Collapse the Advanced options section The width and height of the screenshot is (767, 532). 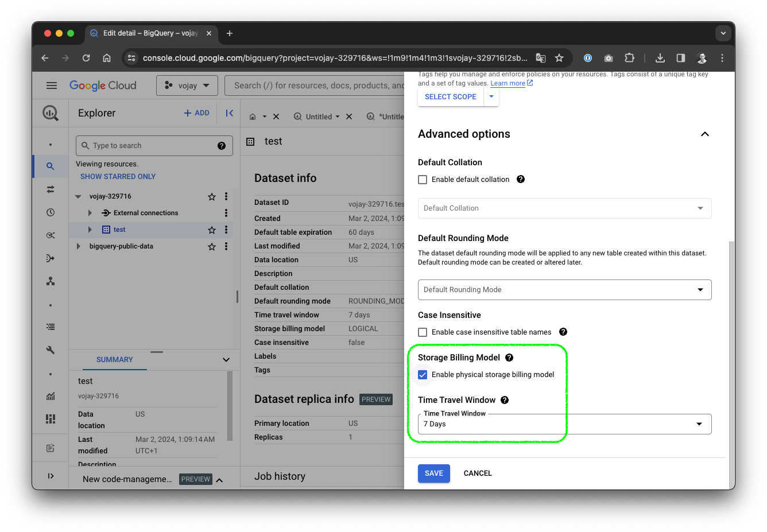(x=705, y=134)
